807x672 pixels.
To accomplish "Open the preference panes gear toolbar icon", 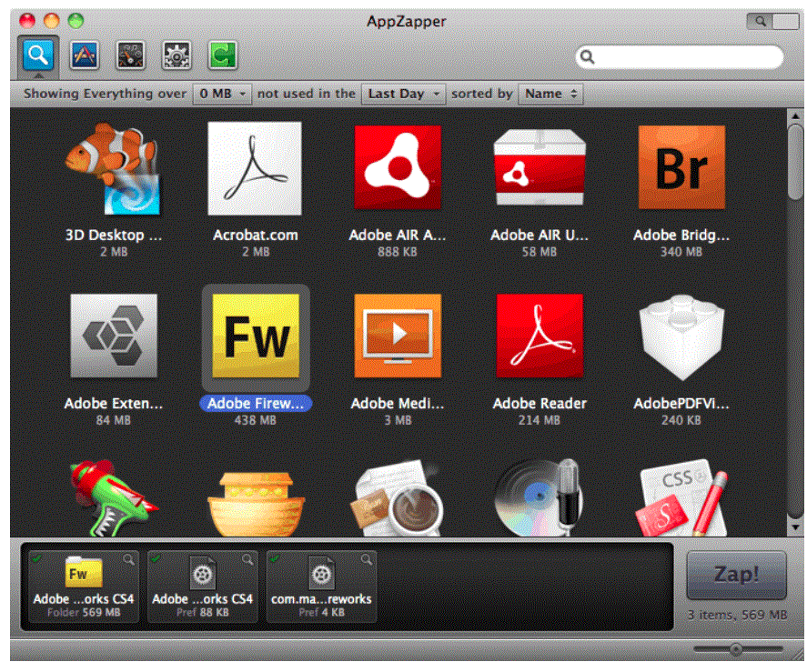I will [x=177, y=55].
